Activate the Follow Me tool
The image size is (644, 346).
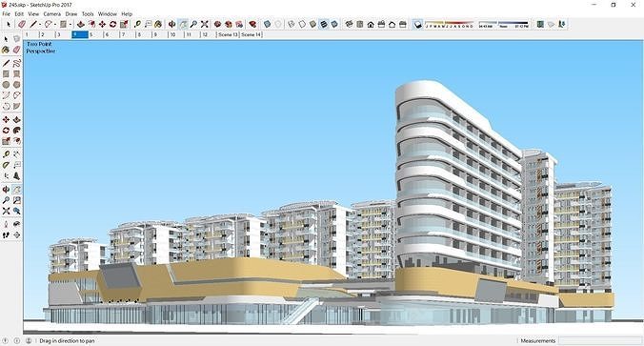pos(16,131)
